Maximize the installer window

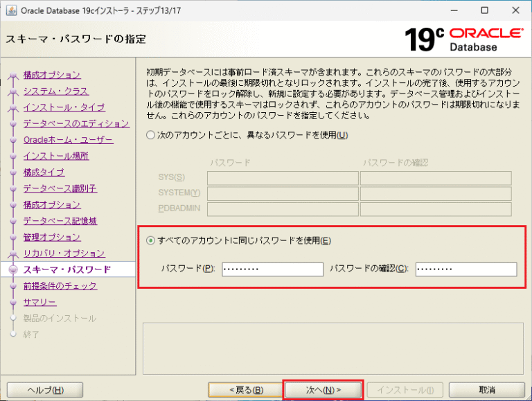(x=485, y=10)
